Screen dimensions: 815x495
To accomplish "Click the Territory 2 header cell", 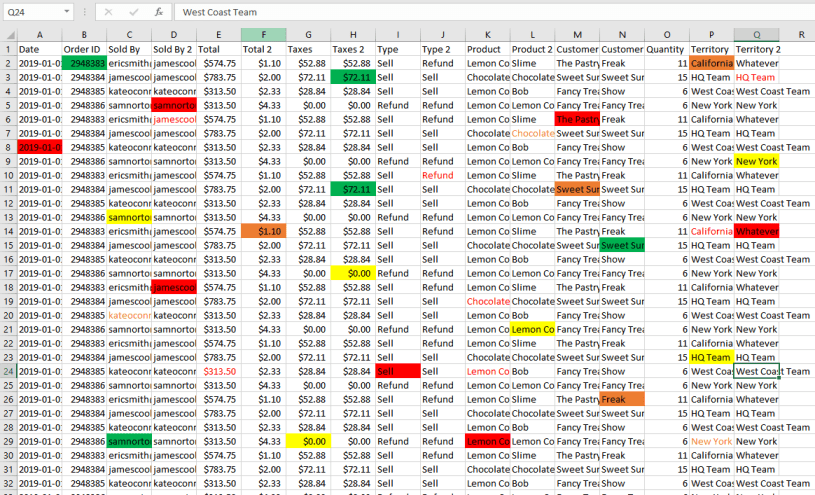I will coord(757,49).
